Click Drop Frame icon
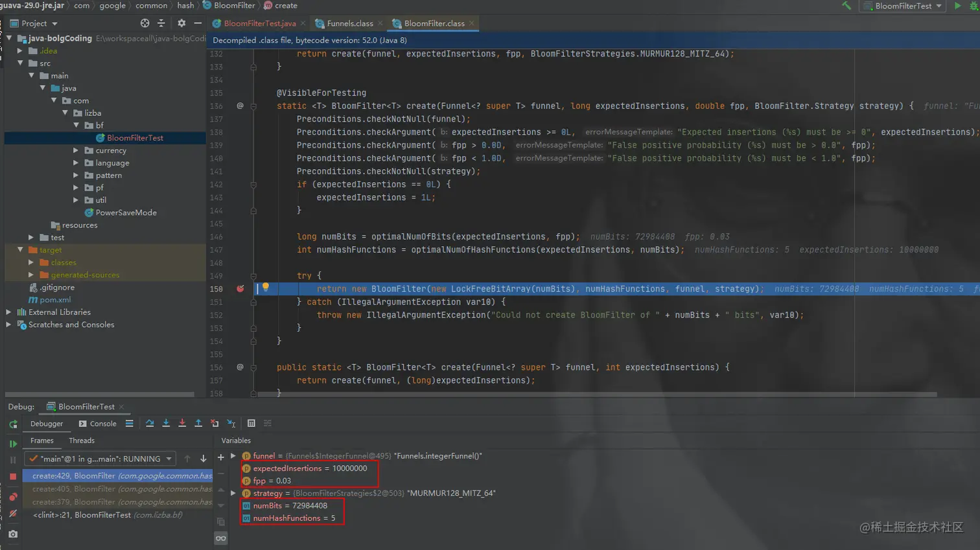This screenshot has height=550, width=980. click(x=215, y=424)
